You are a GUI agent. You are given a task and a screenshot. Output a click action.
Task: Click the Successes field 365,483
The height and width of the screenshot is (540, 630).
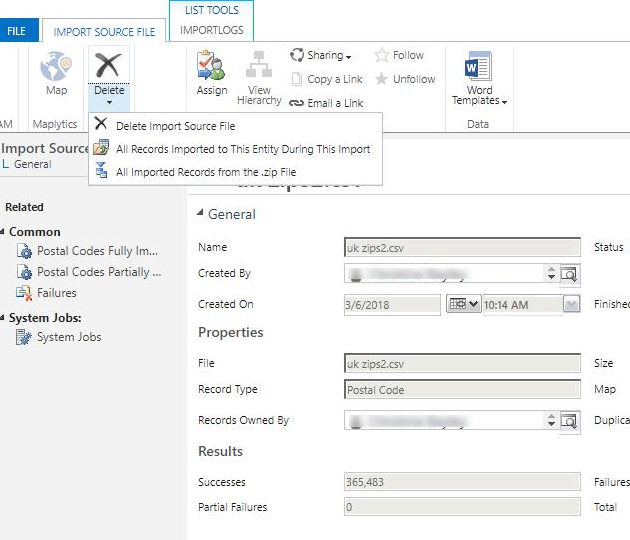[462, 482]
